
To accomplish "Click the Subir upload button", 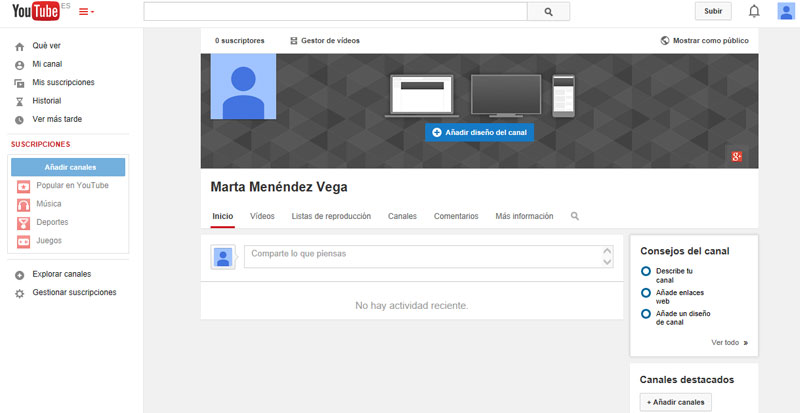I will (x=713, y=11).
